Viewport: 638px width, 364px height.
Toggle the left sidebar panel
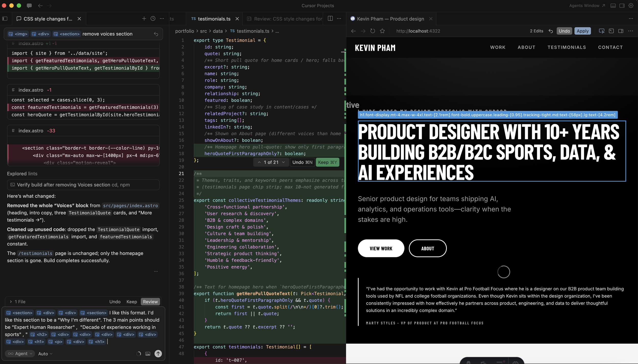coord(5,19)
